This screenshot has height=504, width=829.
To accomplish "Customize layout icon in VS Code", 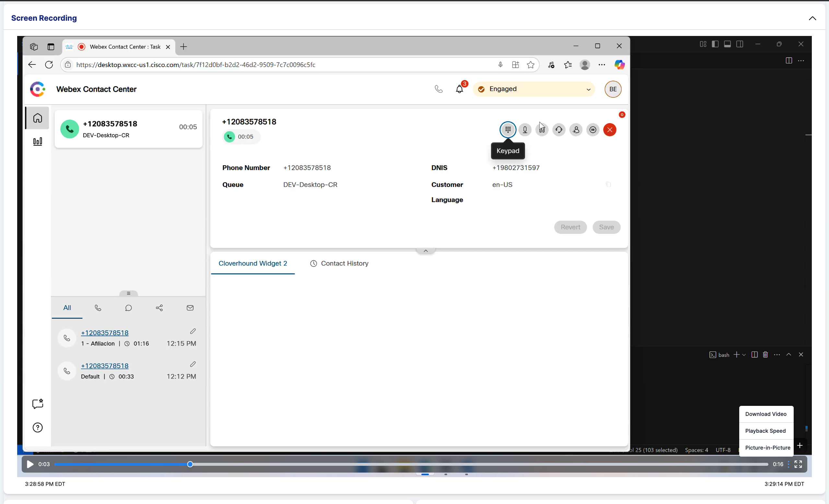I will (x=703, y=44).
